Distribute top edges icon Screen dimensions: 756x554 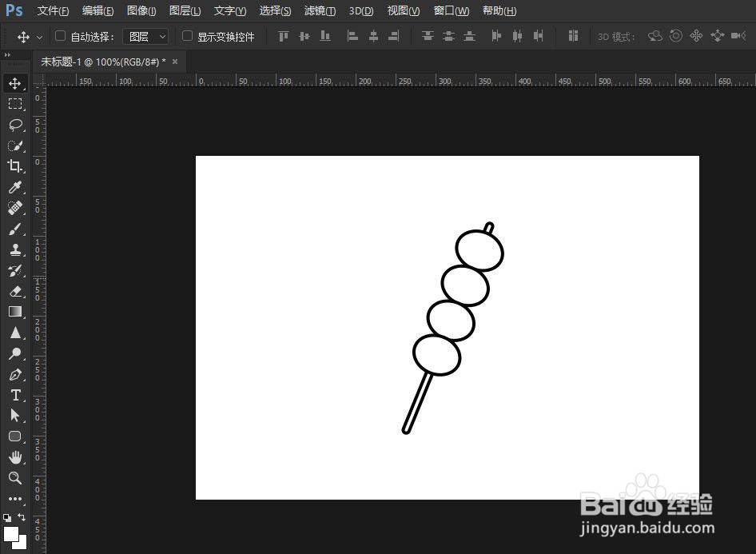[428, 36]
